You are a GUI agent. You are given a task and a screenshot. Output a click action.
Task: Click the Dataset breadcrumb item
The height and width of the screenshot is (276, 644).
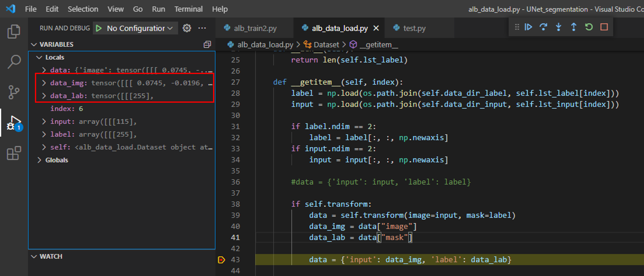click(x=326, y=45)
